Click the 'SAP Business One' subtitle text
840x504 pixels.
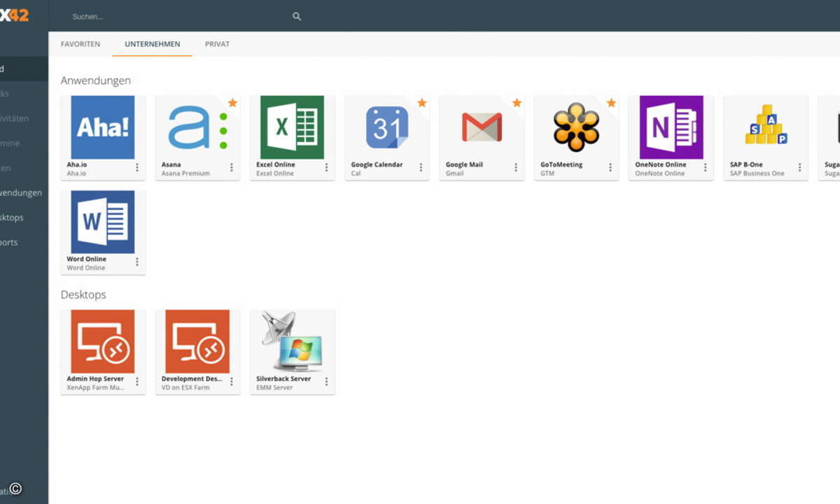click(757, 174)
